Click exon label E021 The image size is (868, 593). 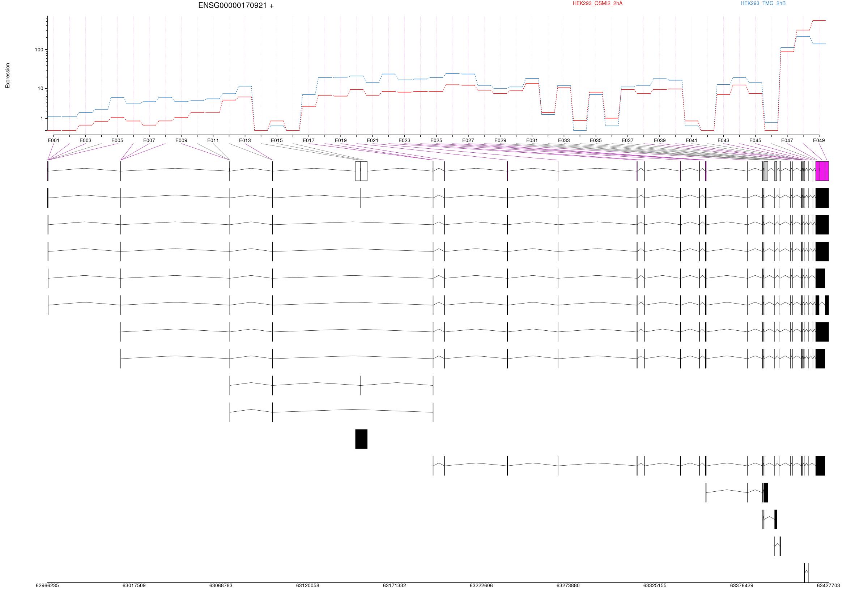click(373, 140)
